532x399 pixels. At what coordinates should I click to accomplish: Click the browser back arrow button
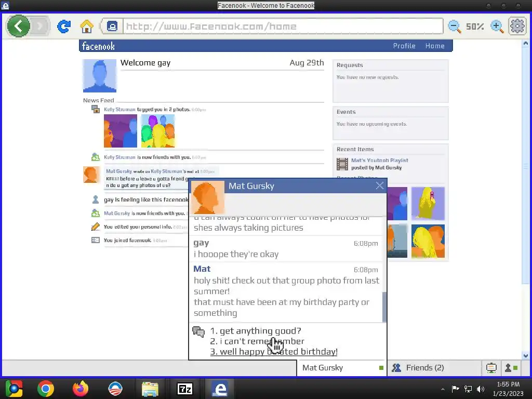pyautogui.click(x=18, y=26)
